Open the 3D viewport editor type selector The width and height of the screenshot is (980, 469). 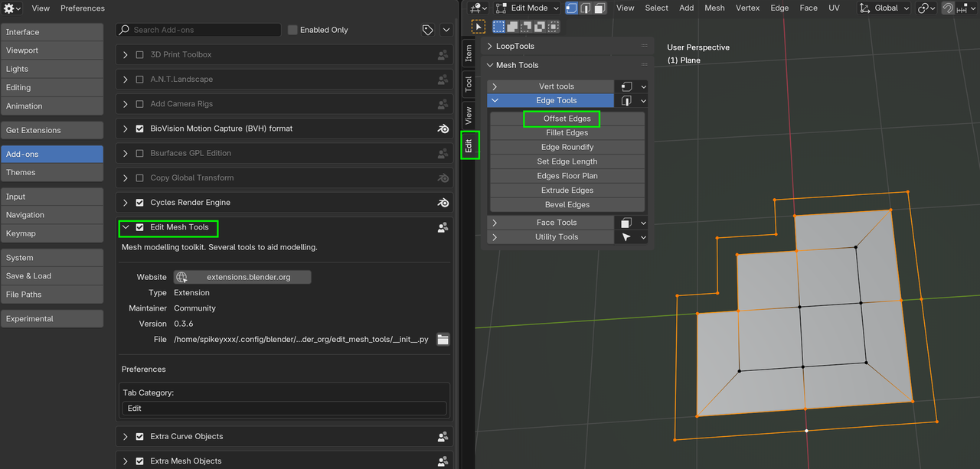(479, 8)
